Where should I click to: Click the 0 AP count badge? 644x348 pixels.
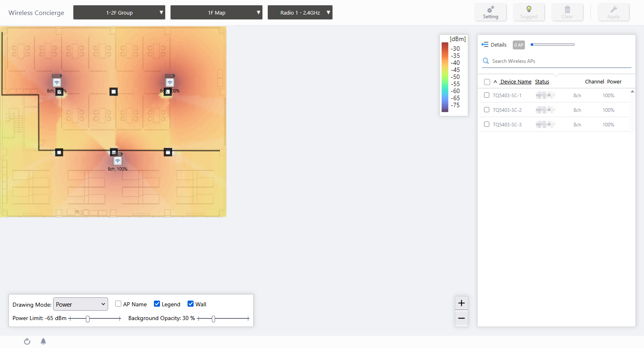519,45
